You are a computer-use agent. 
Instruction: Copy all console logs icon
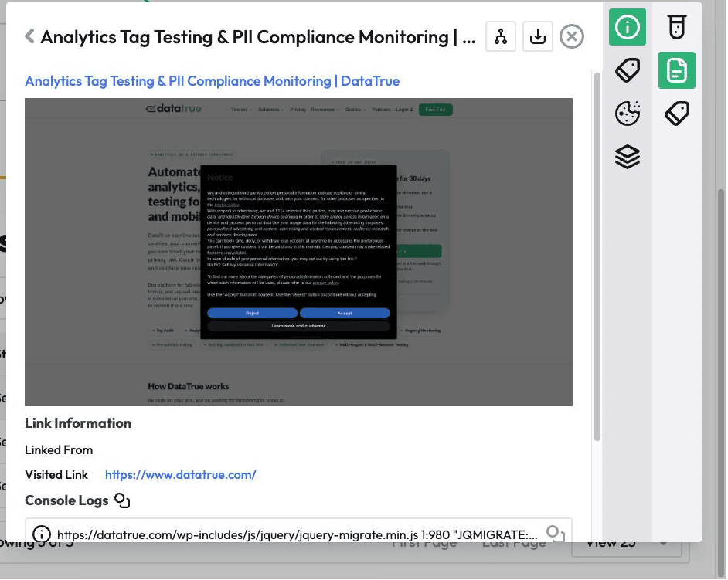(122, 500)
